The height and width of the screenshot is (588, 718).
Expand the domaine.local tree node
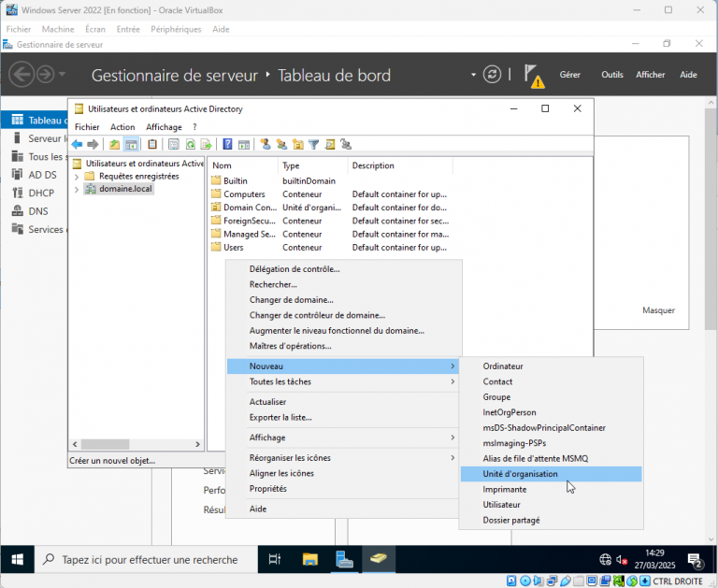coord(77,189)
